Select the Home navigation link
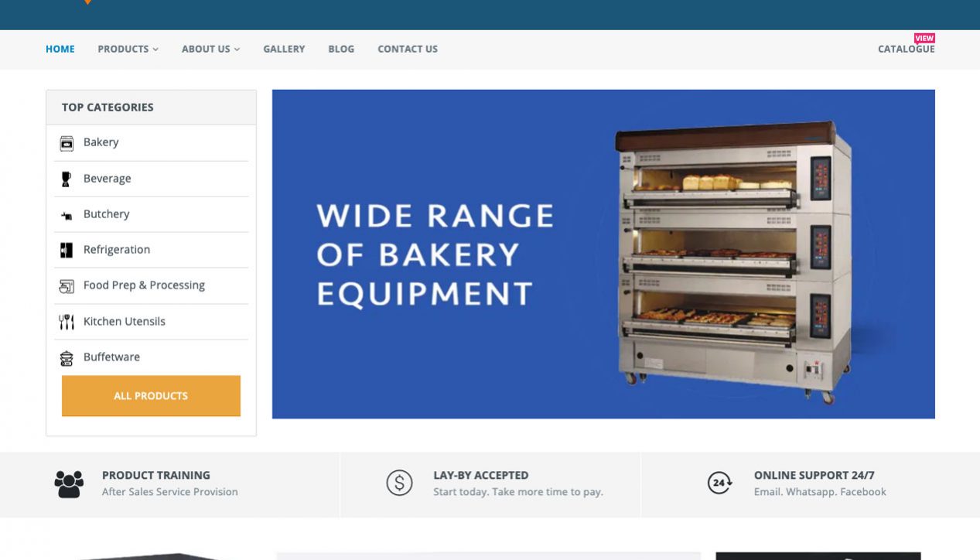The image size is (980, 560). pos(60,49)
